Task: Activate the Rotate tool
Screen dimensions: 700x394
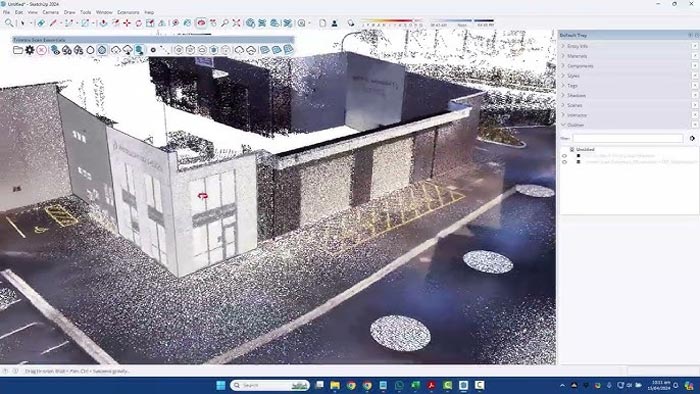Action: [x=138, y=23]
